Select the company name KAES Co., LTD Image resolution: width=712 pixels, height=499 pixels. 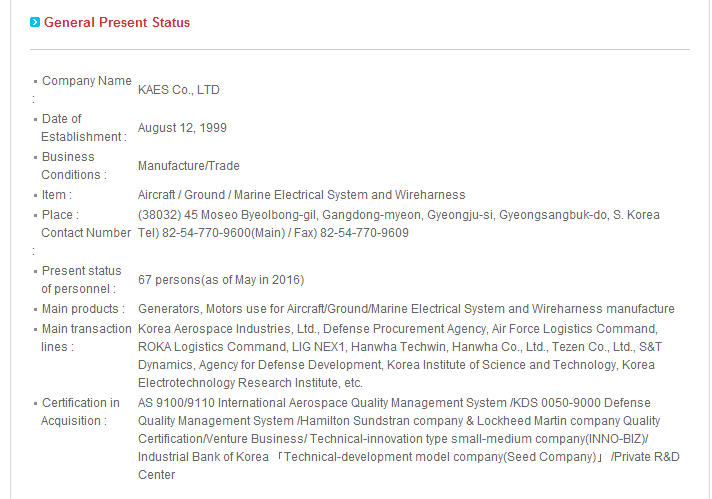click(178, 90)
